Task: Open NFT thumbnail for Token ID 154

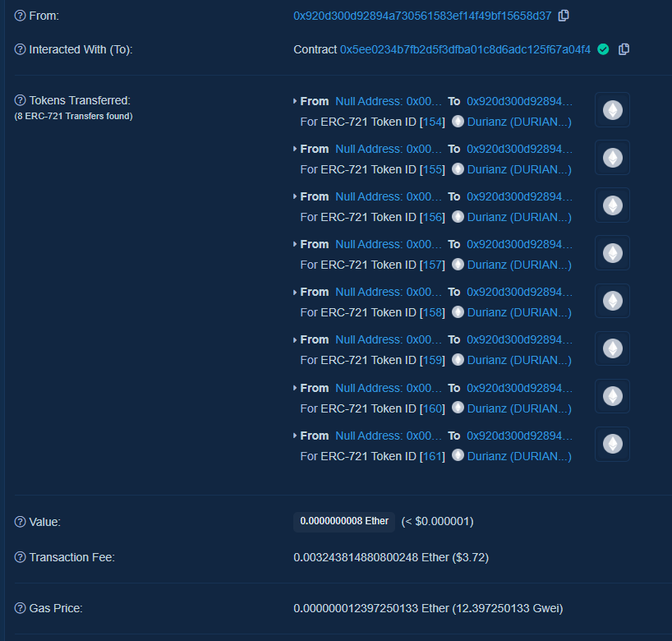Action: pyautogui.click(x=612, y=110)
